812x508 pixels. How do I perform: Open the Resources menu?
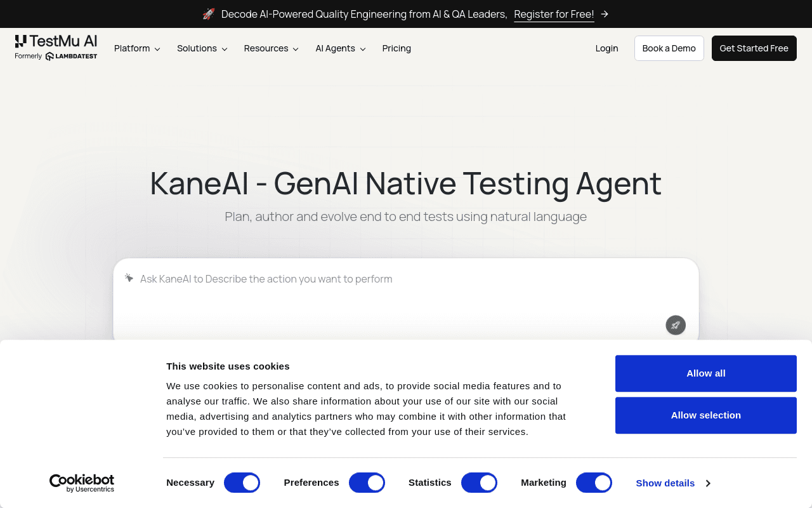[x=272, y=48]
